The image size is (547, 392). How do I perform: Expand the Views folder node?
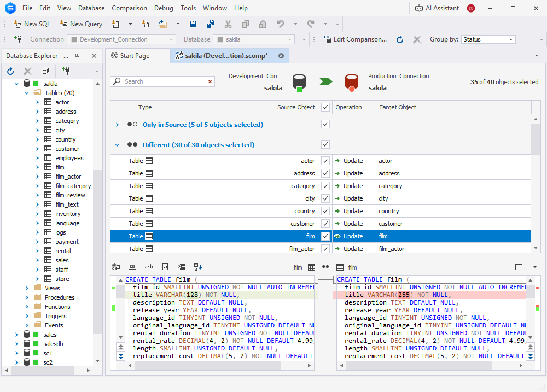tap(27, 288)
